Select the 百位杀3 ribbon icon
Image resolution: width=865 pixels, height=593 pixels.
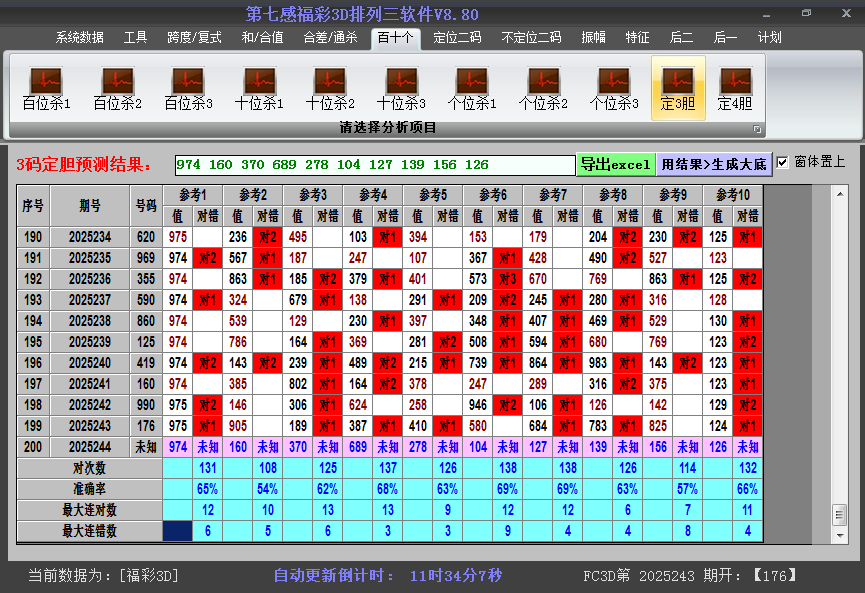click(188, 88)
